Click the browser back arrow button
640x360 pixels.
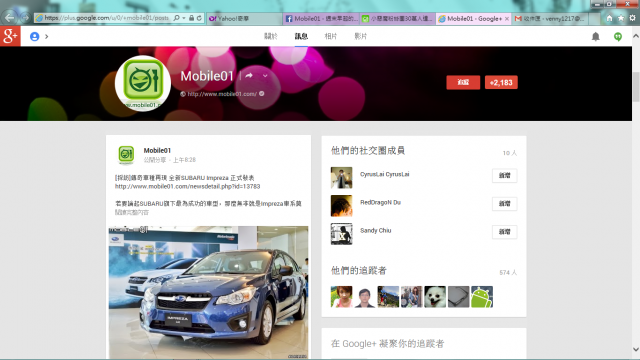pos(9,18)
